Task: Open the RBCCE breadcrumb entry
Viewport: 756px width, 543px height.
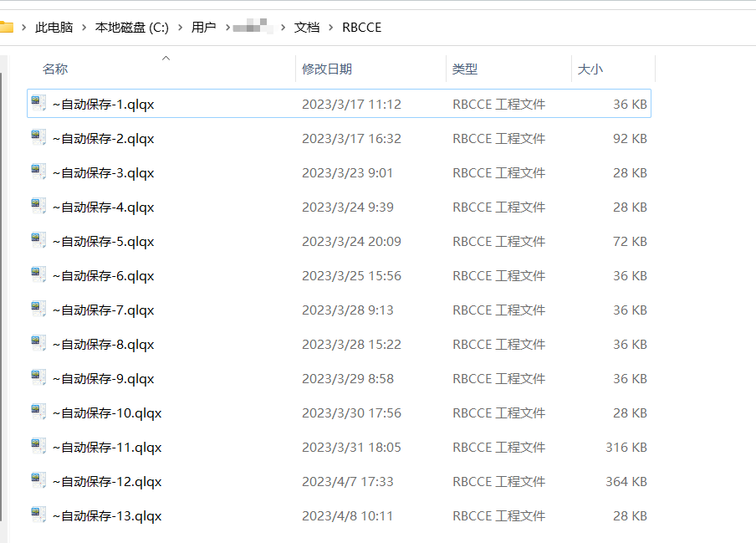Action: tap(361, 27)
